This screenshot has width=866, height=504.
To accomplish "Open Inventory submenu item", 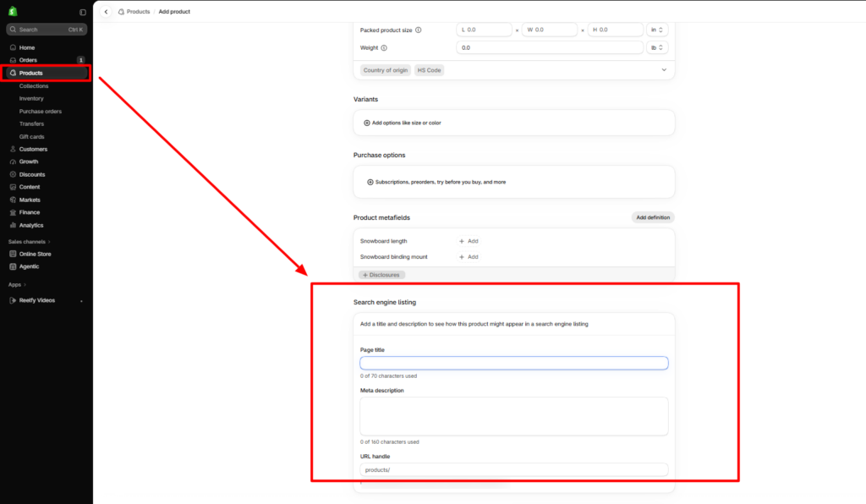I will click(x=31, y=98).
